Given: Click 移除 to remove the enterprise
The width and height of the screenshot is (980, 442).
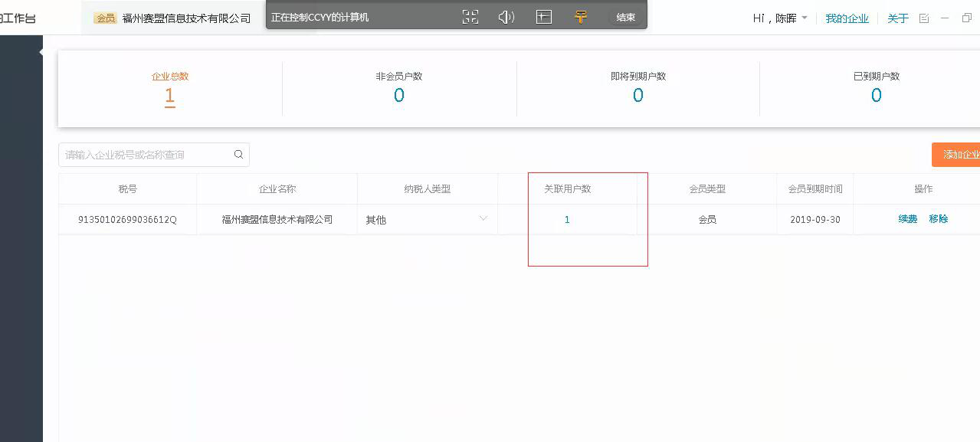Looking at the screenshot, I should 939,219.
